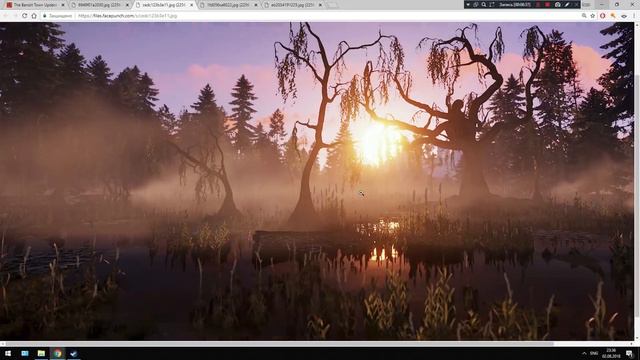
Task: Select the recorder pencil draw tool
Action: pos(567,4)
